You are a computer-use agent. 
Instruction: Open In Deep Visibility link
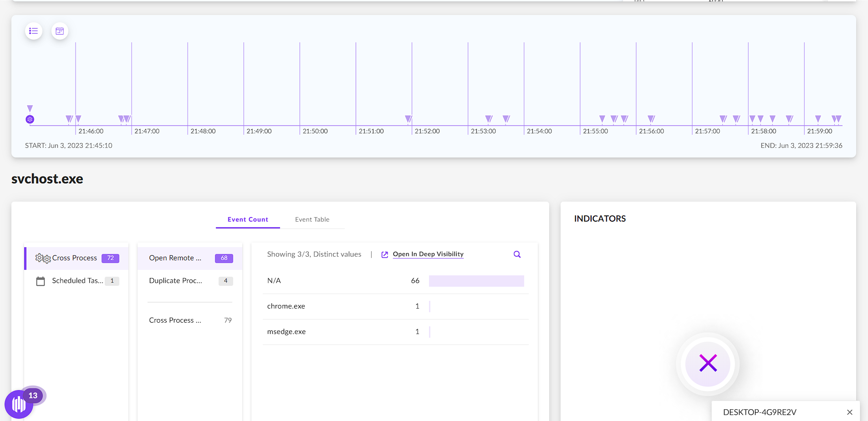428,254
